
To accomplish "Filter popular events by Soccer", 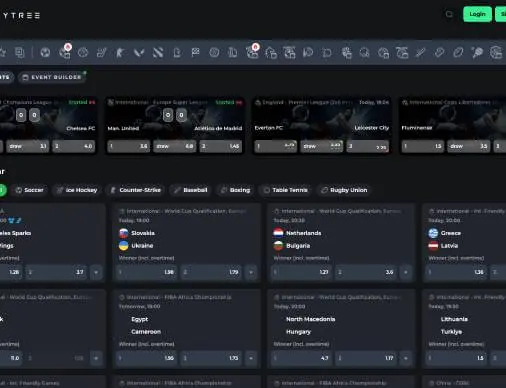I will [x=29, y=190].
